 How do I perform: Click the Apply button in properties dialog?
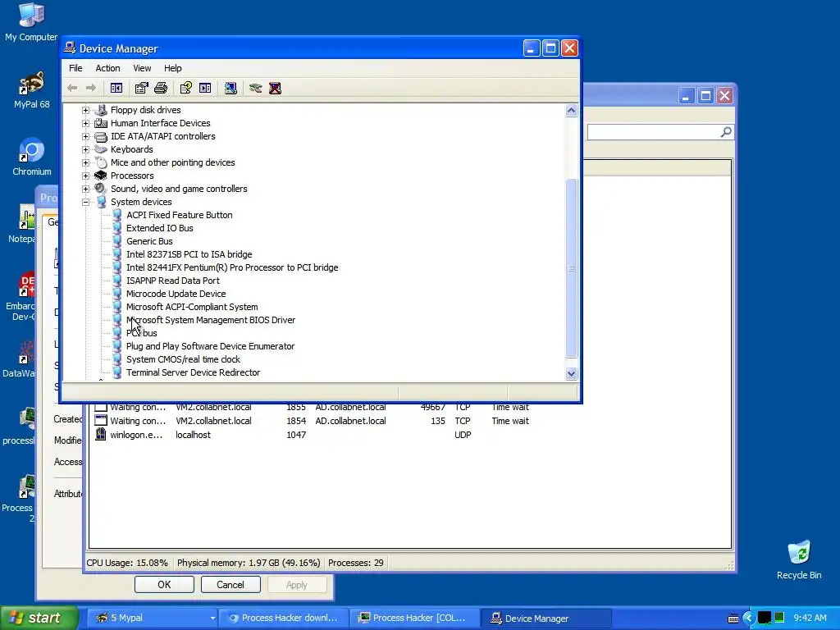pos(297,584)
